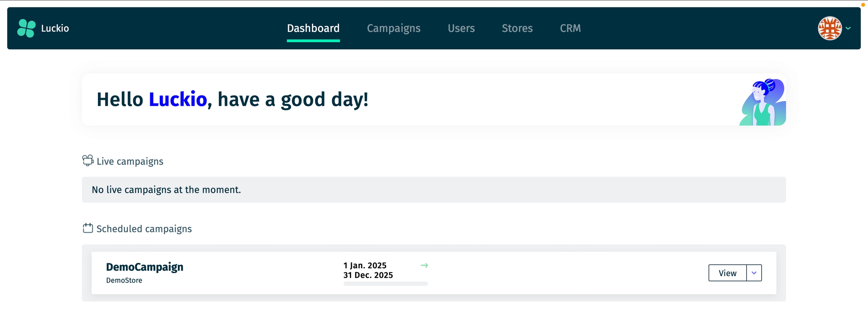Go to the Stores tab
The height and width of the screenshot is (321, 868).
pos(517,28)
